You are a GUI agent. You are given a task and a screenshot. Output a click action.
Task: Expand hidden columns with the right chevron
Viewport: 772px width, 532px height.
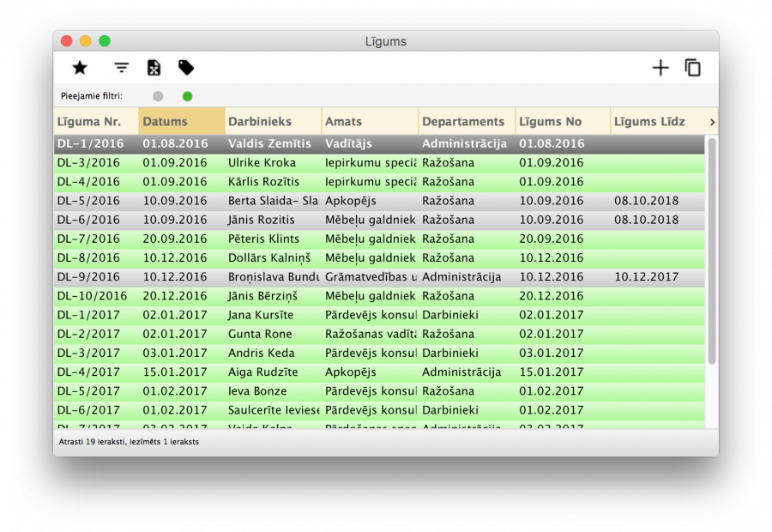coord(712,122)
